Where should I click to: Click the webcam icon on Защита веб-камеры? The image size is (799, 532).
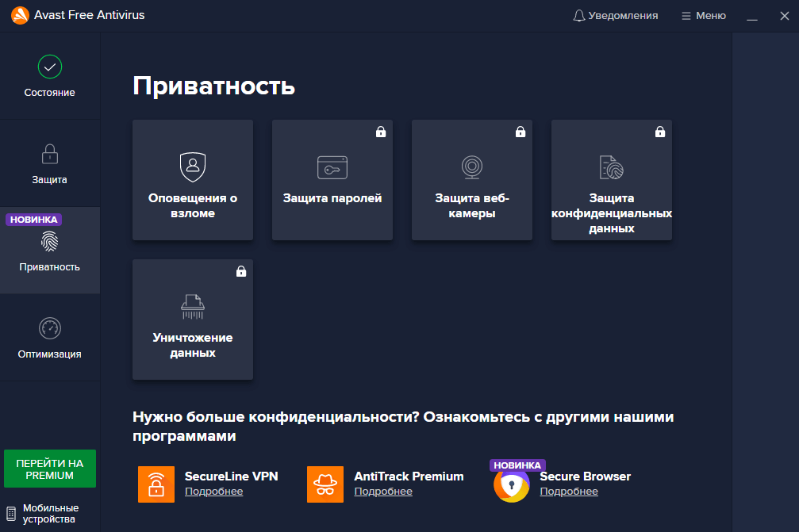coord(472,167)
